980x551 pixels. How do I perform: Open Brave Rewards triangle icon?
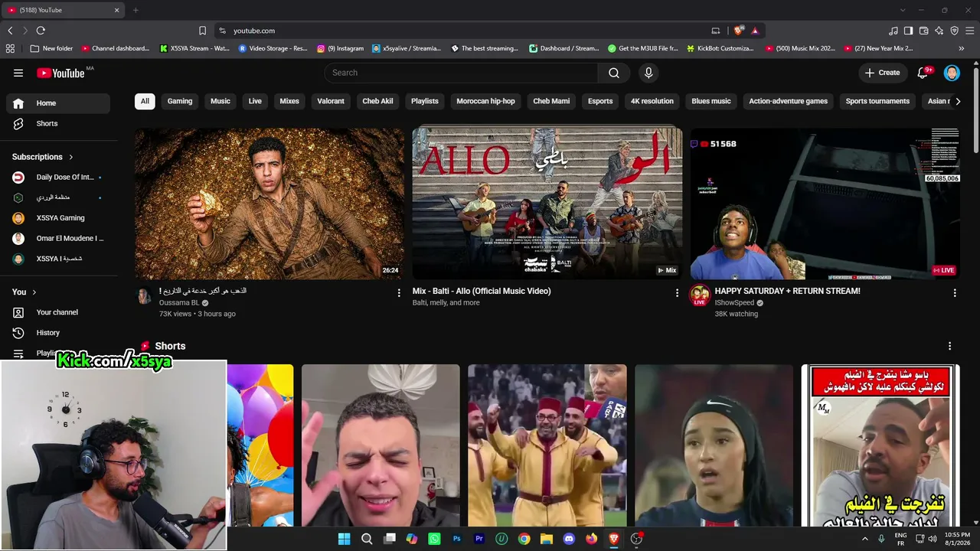click(x=755, y=31)
